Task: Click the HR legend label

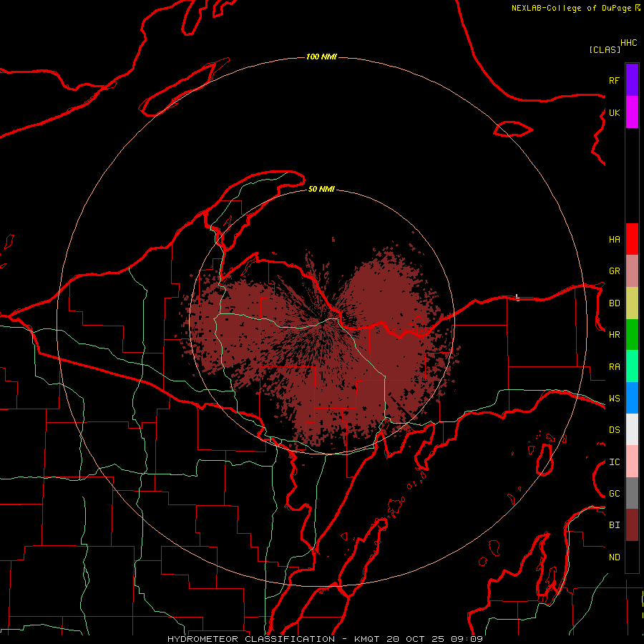Action: point(615,335)
